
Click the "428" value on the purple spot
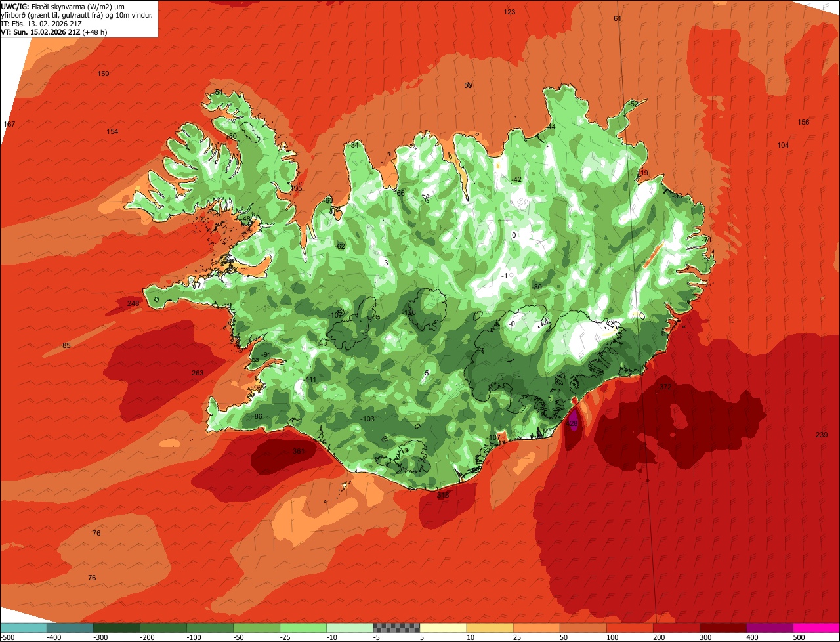click(572, 424)
